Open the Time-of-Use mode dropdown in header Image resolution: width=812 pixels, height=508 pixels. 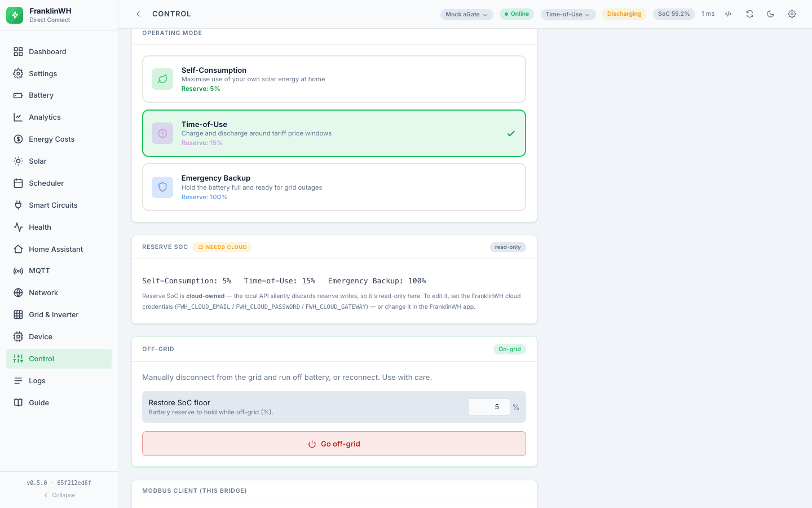point(568,15)
